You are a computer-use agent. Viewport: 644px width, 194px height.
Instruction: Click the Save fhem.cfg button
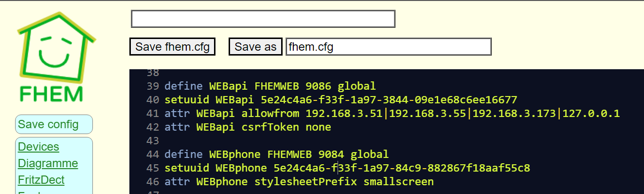pyautogui.click(x=172, y=47)
